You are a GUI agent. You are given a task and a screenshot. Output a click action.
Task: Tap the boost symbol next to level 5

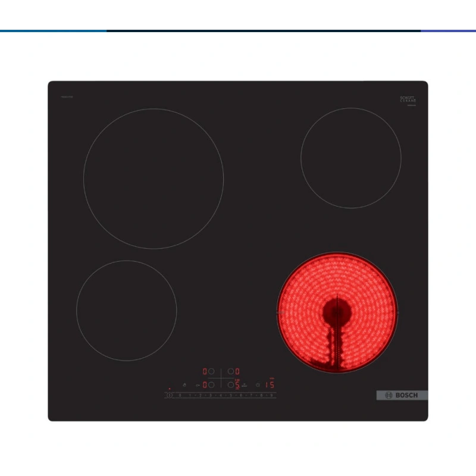pos(245,385)
